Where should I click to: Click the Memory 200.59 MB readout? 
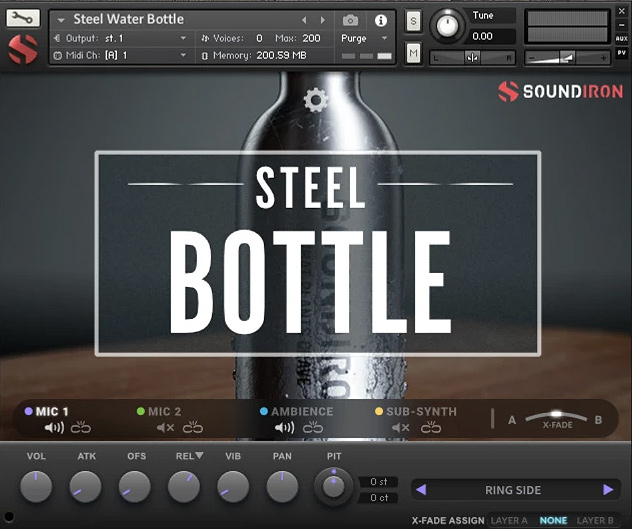[255, 55]
